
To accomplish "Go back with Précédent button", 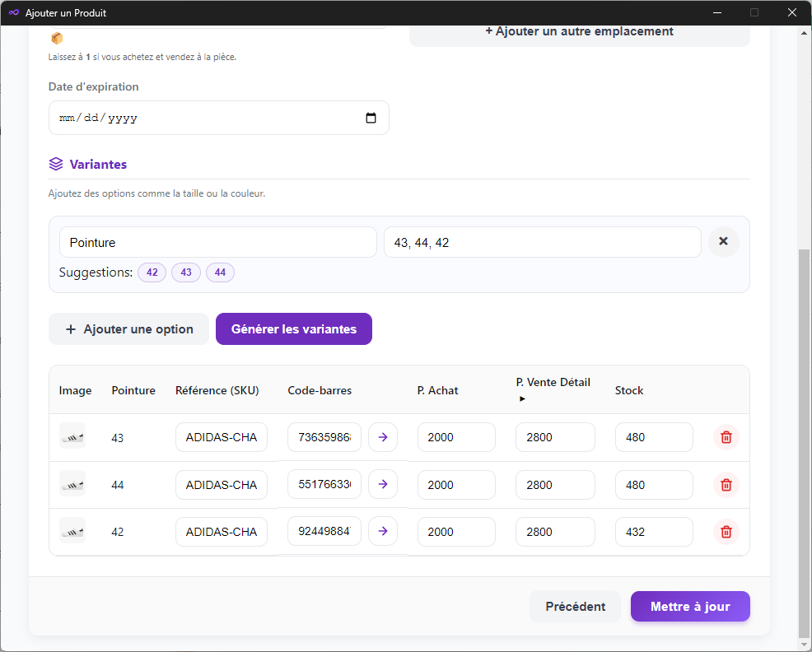I will tap(575, 607).
